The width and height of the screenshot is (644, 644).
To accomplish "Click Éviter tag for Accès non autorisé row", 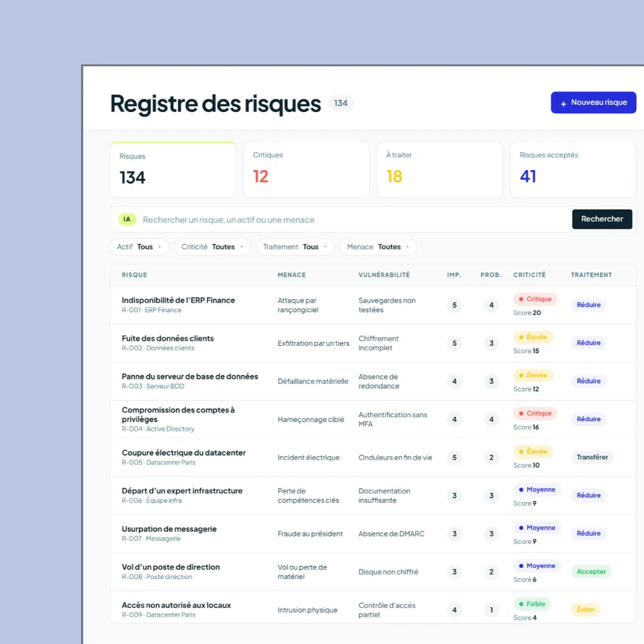I will [x=585, y=609].
